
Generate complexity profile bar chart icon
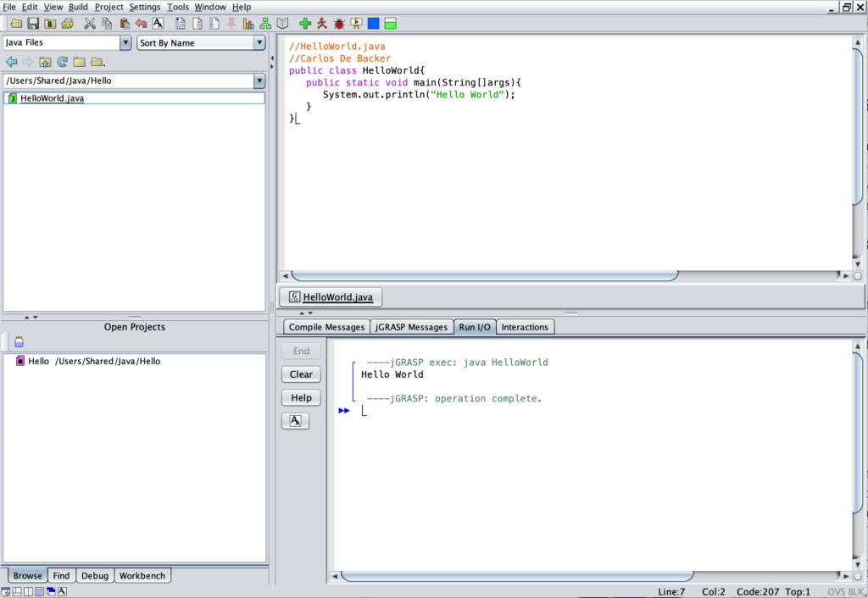coord(248,24)
